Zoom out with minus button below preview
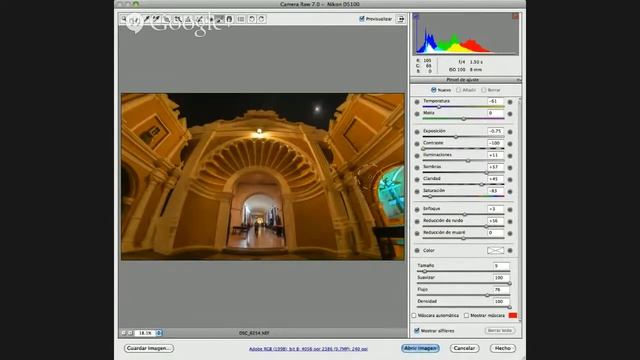The height and width of the screenshot is (360, 640). [x=123, y=333]
